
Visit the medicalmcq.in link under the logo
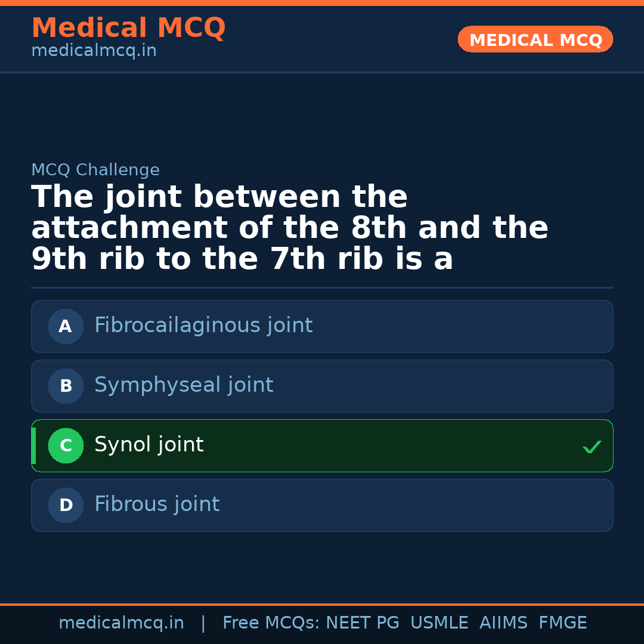click(x=93, y=50)
